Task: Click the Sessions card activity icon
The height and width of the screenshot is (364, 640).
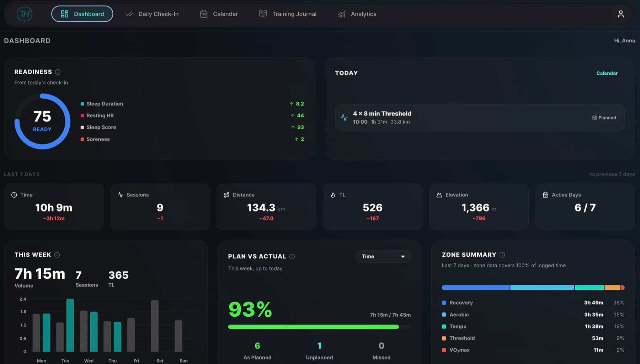Action: 120,195
